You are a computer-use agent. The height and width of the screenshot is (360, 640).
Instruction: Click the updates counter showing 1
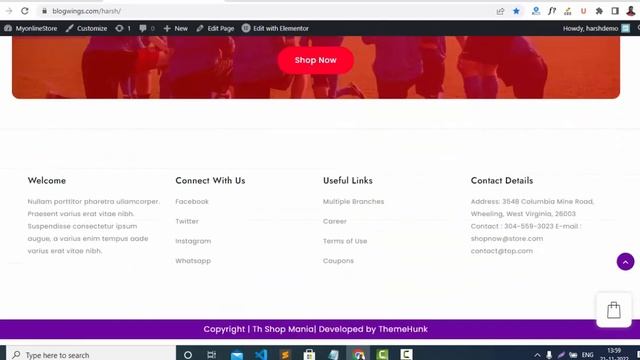pyautogui.click(x=123, y=28)
